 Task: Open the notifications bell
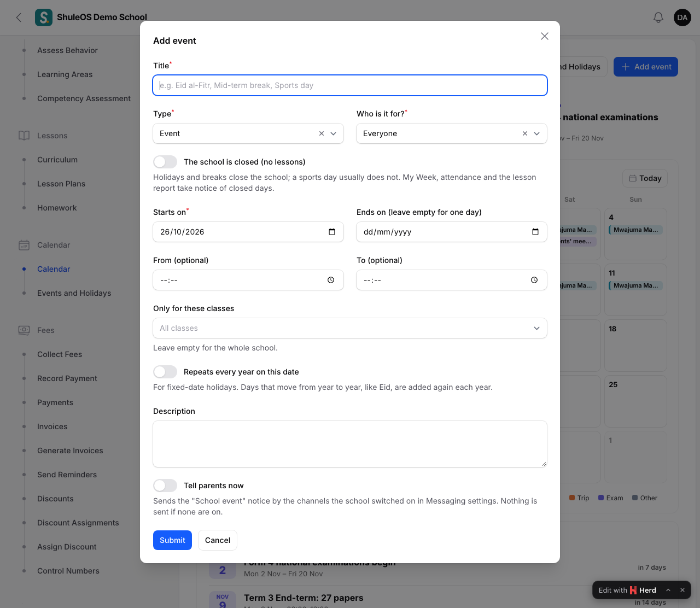coord(658,17)
